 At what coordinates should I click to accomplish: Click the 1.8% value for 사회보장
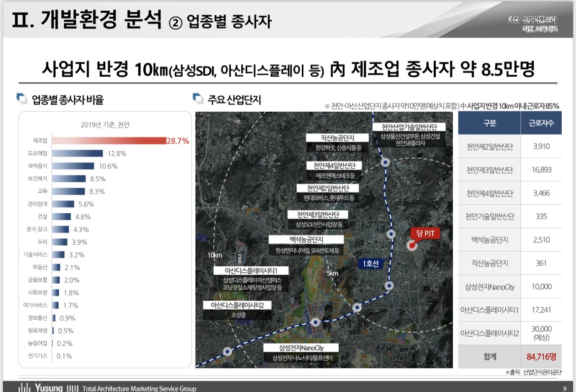coord(71,293)
